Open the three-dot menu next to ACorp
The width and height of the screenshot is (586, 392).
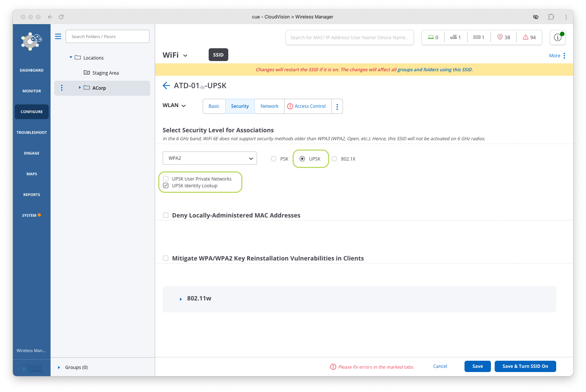coord(62,88)
